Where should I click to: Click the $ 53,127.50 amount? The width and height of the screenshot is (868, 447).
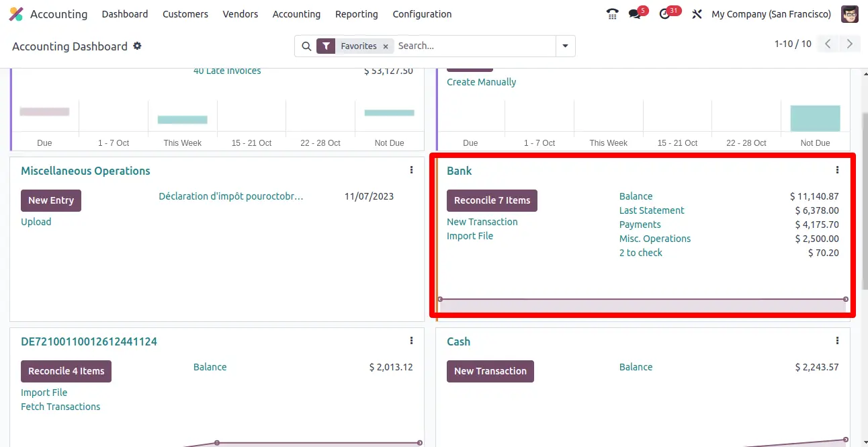pos(388,71)
